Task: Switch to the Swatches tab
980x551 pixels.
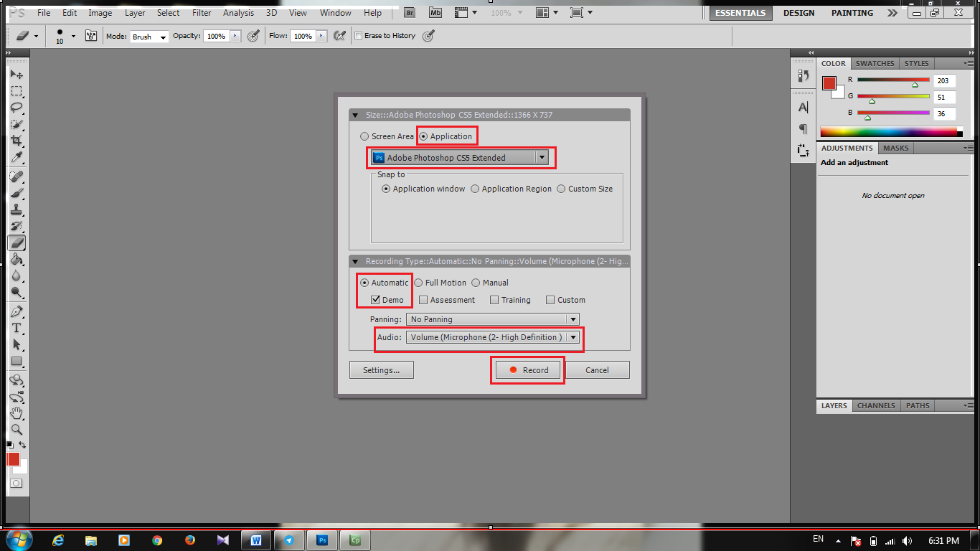Action: click(875, 63)
